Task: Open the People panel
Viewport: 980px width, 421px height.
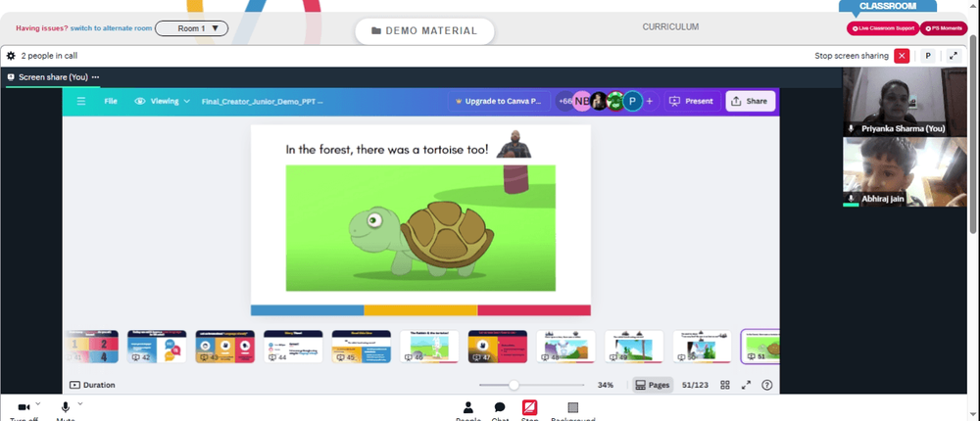Action: pos(468,410)
